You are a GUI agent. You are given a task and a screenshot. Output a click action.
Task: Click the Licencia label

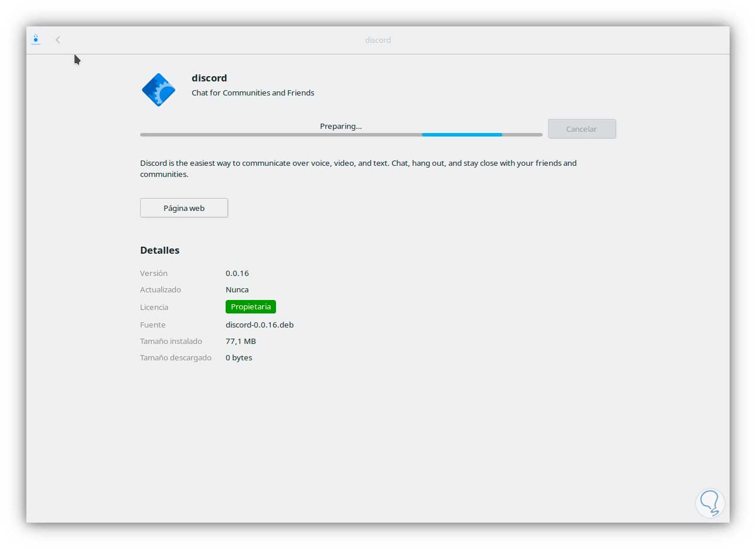point(154,307)
